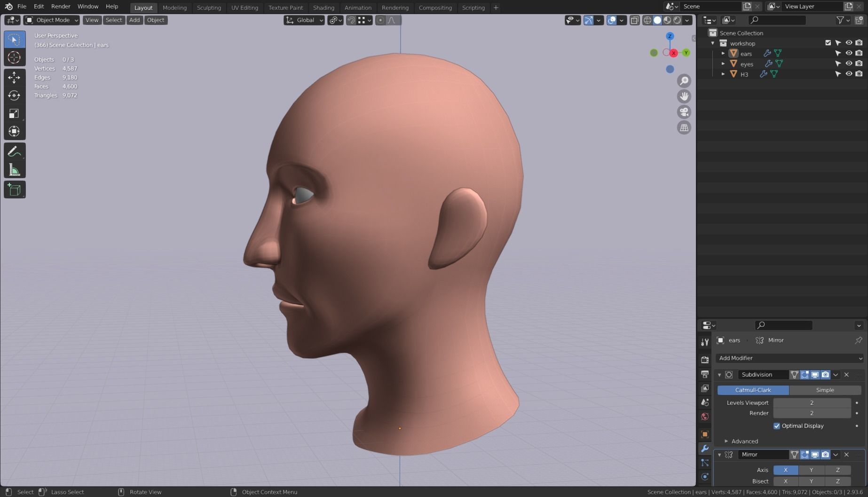Image resolution: width=868 pixels, height=497 pixels.
Task: Expand the eyes object in outliner
Action: [723, 63]
